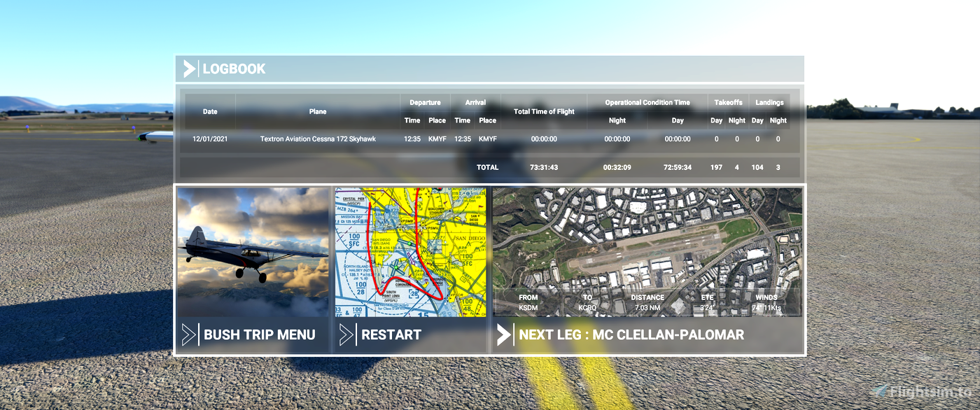Click total flight time 73:31:43
Screen dimensions: 980x410
pos(544,167)
